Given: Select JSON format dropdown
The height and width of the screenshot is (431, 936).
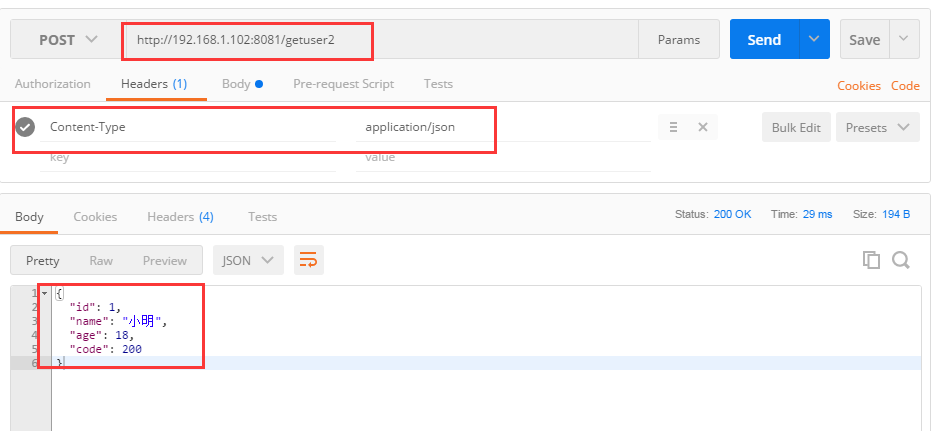Looking at the screenshot, I should pos(248,260).
